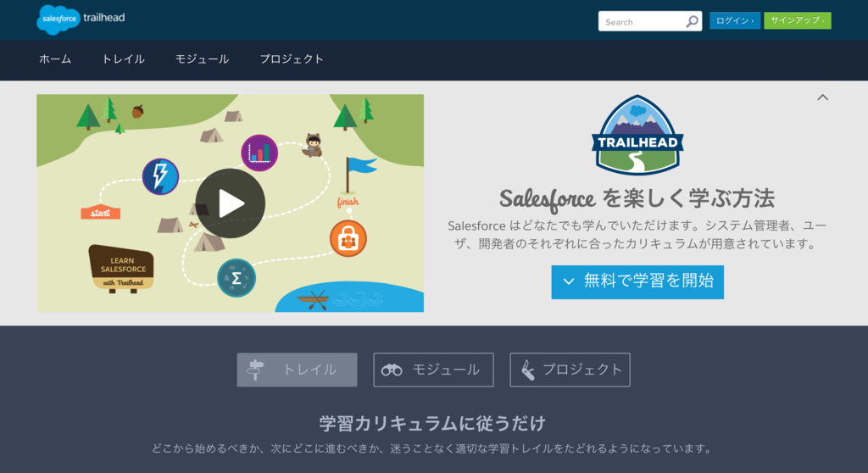
Task: Click the Astro mascot character
Action: point(314,145)
